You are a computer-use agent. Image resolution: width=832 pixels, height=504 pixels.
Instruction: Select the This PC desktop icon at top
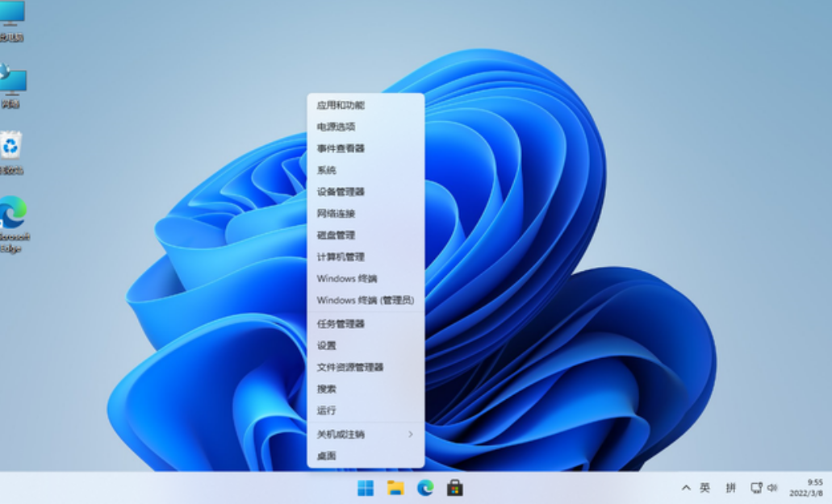click(x=12, y=18)
